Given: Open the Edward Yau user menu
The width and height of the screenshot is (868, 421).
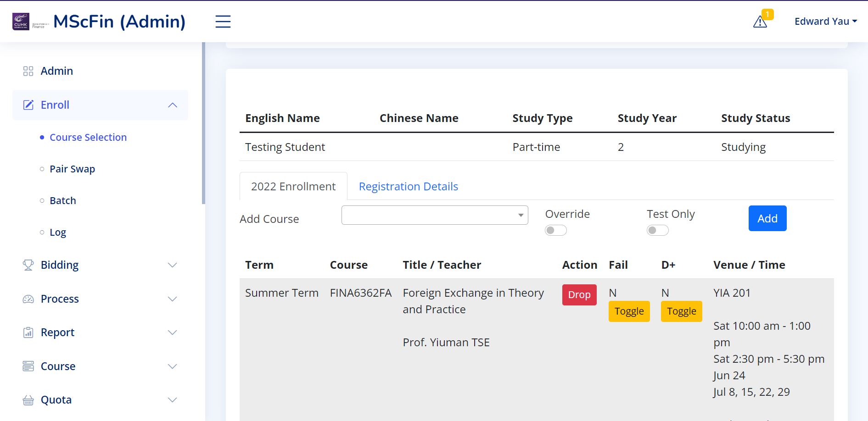Looking at the screenshot, I should 825,22.
